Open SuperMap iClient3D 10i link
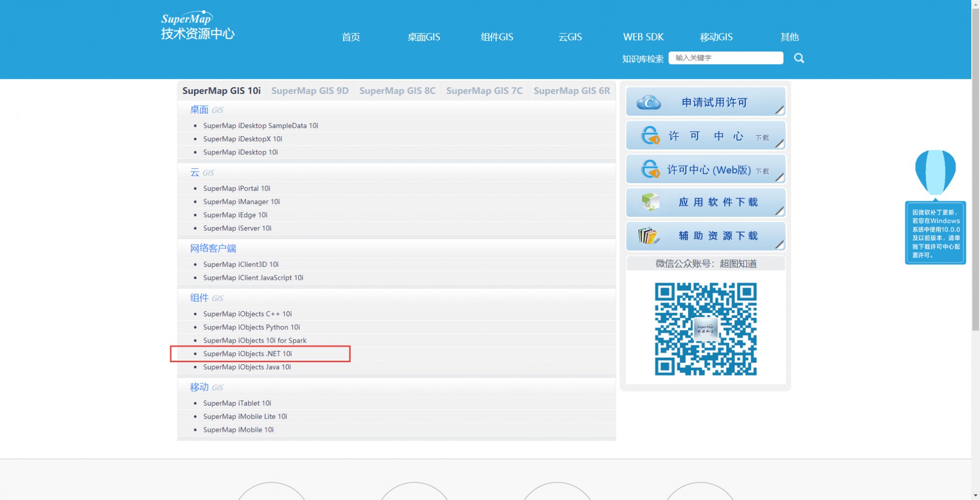Screen dimensions: 980x500 [x=241, y=264]
